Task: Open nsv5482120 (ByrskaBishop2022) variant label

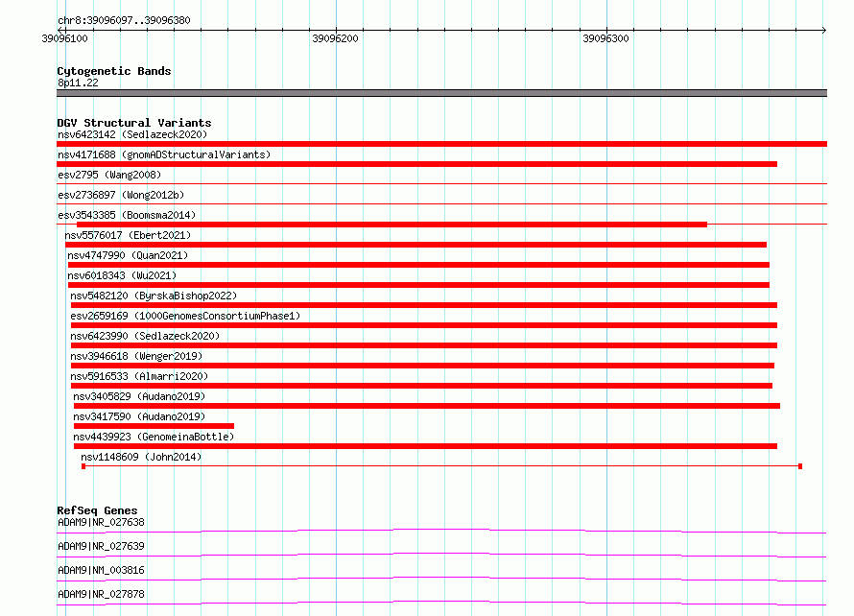Action: pyautogui.click(x=154, y=296)
